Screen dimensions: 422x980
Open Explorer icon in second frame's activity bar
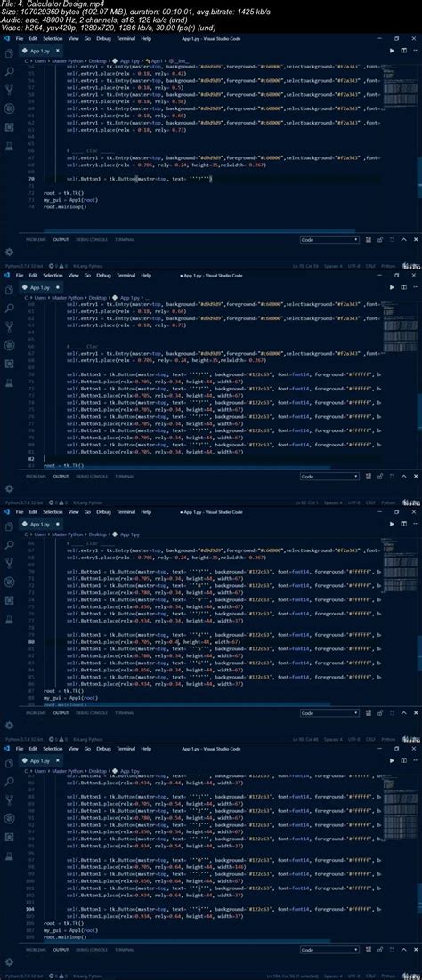coord(10,291)
